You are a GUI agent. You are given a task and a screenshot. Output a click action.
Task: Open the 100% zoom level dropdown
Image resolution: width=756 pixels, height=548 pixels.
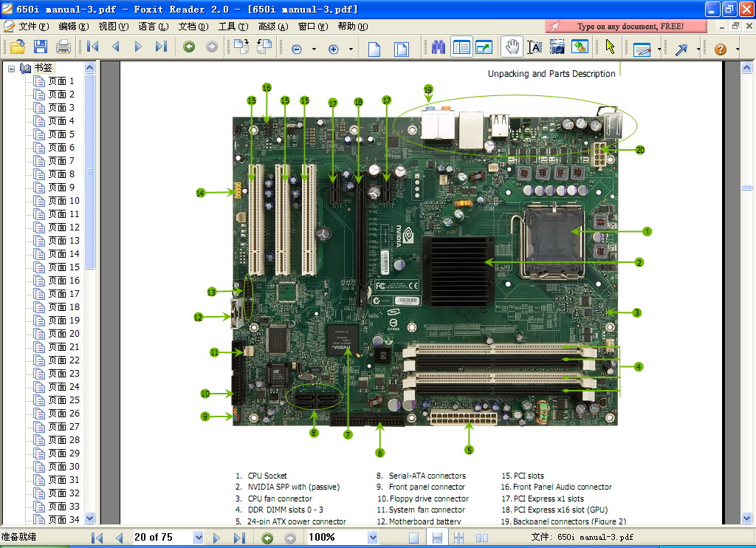click(372, 537)
